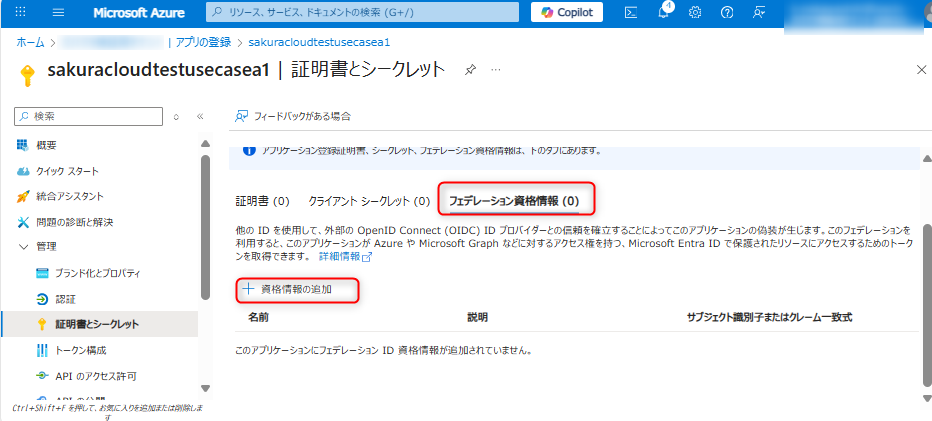Collapse the 管理 section chevron
The image size is (932, 421).
(23, 246)
